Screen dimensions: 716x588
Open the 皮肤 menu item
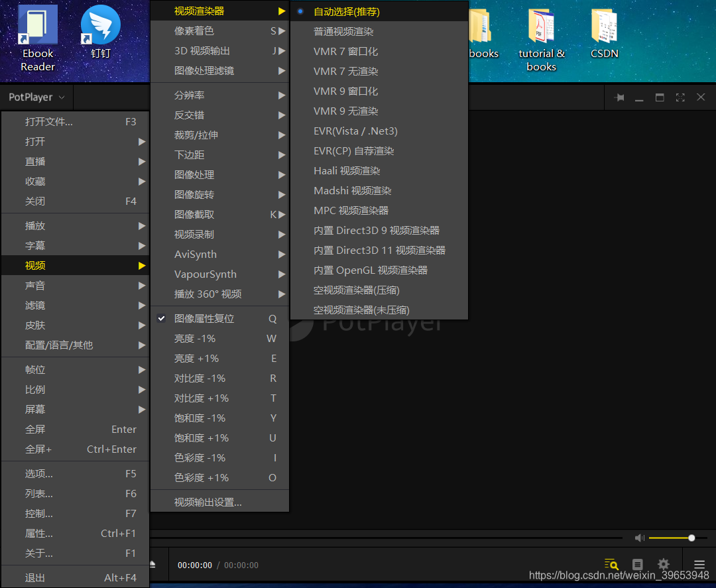tap(76, 325)
